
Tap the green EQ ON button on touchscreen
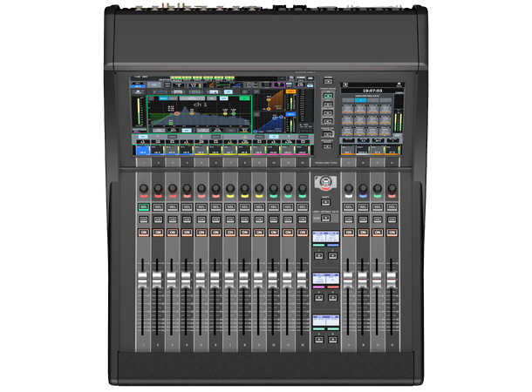point(244,98)
